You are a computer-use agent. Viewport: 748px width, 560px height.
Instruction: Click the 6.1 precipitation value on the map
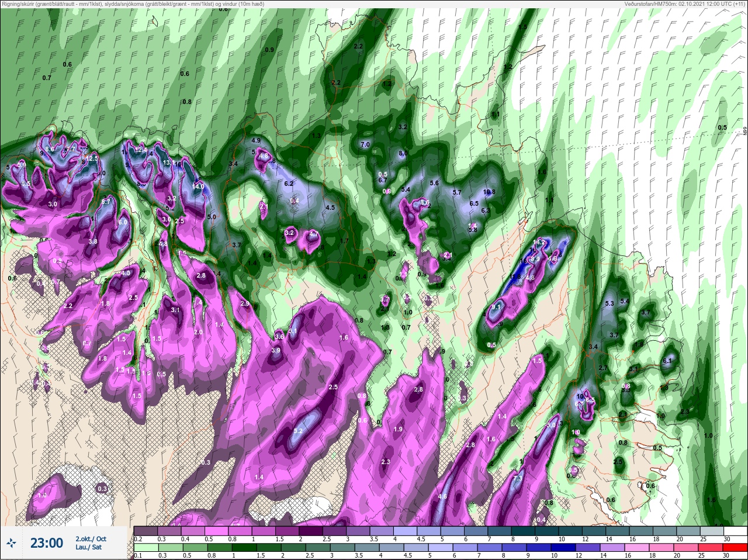click(x=667, y=361)
